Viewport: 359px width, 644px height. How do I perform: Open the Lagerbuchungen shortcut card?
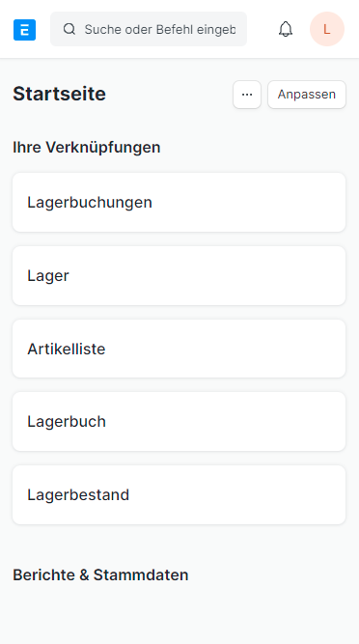click(179, 203)
